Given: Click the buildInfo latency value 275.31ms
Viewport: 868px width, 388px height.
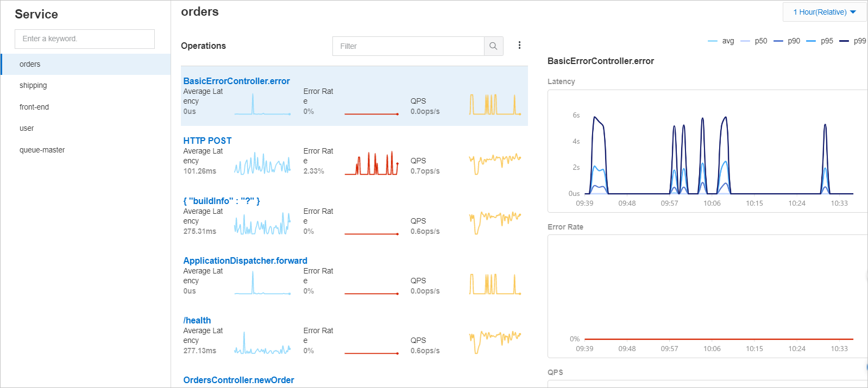Looking at the screenshot, I should (200, 231).
